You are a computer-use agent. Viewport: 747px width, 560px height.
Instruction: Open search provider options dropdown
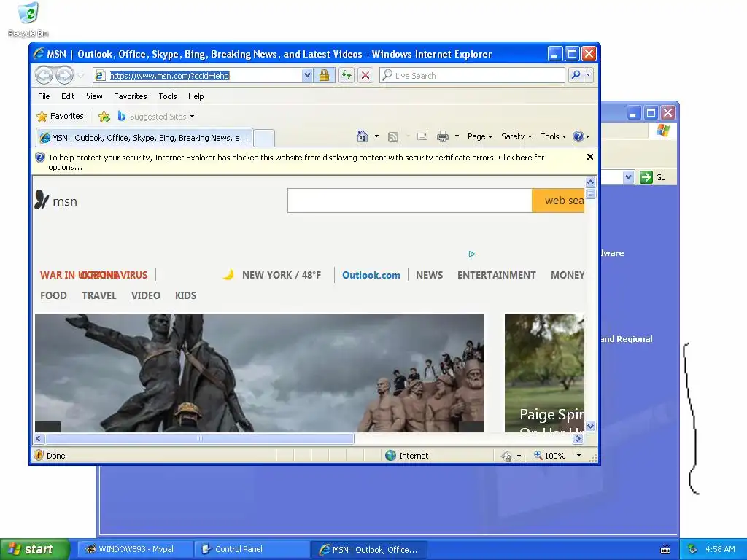click(x=589, y=75)
